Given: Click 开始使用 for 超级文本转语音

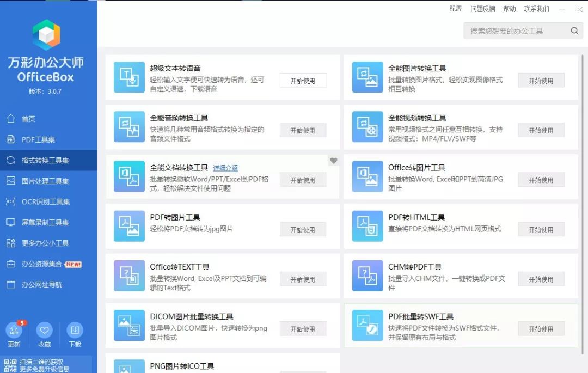Looking at the screenshot, I should coord(303,81).
